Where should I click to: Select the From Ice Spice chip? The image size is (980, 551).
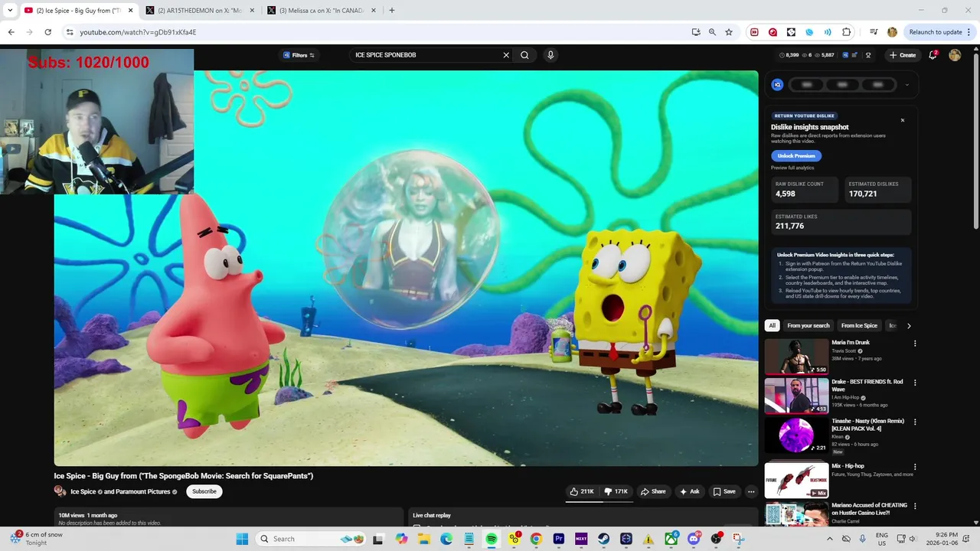[x=859, y=326]
